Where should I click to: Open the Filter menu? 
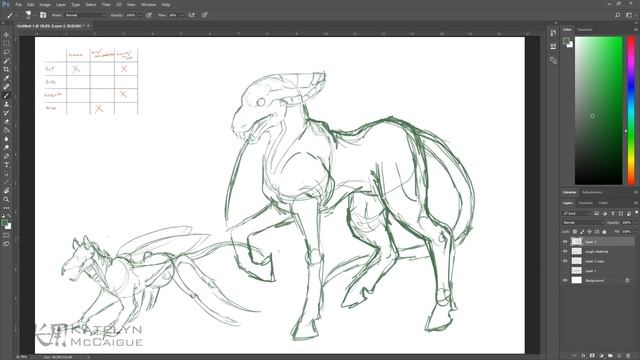(106, 4)
